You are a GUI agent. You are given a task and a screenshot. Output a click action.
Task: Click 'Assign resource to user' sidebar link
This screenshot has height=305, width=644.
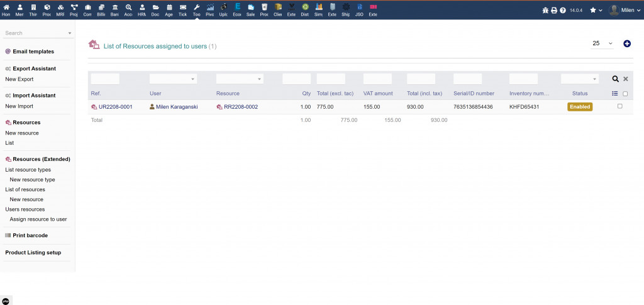pos(38,219)
